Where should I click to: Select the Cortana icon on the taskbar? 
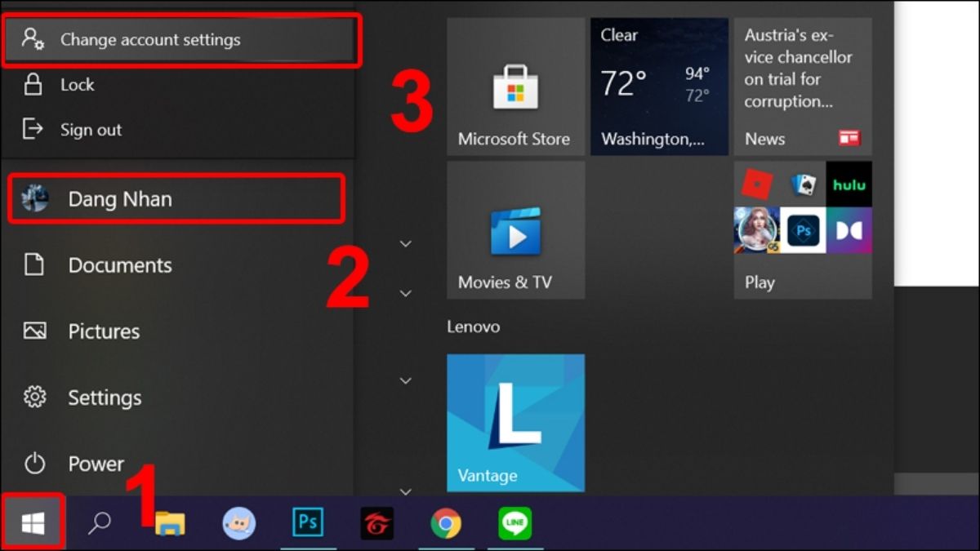[x=239, y=523]
